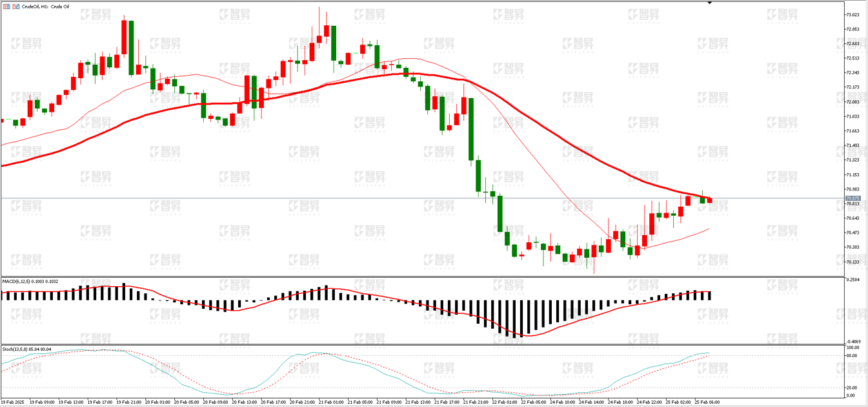Click the 80.00 Stochastic level label

(x=851, y=355)
